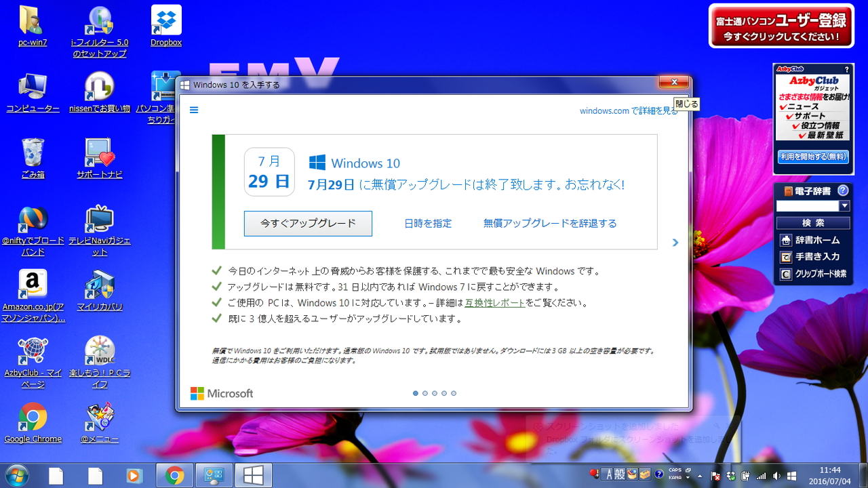The height and width of the screenshot is (488, 868).
Task: Toggle CAPS on the language bar
Action: tap(675, 470)
